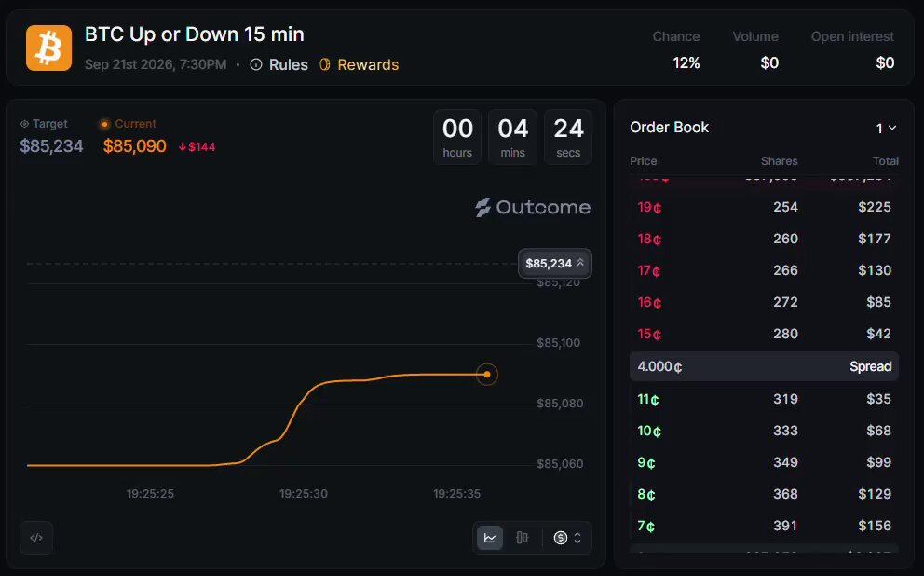The height and width of the screenshot is (576, 924).
Task: Open the Rewards link
Action: [368, 64]
